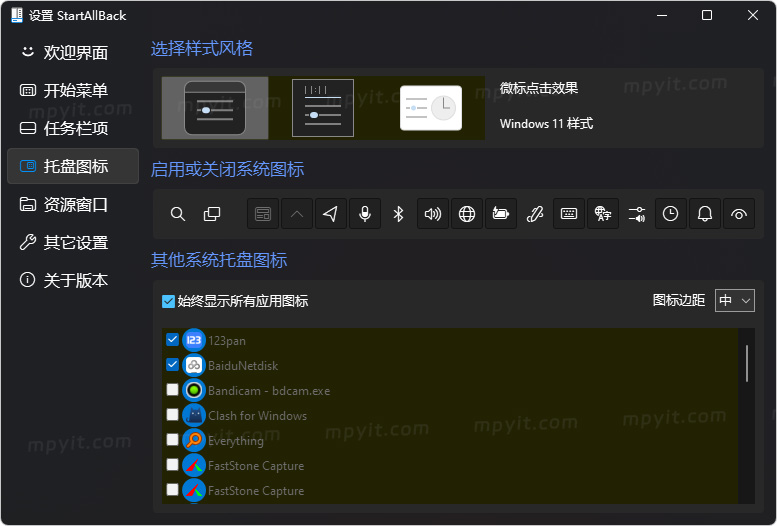The image size is (777, 526).
Task: Click the Bandicam app icon
Action: (194, 390)
